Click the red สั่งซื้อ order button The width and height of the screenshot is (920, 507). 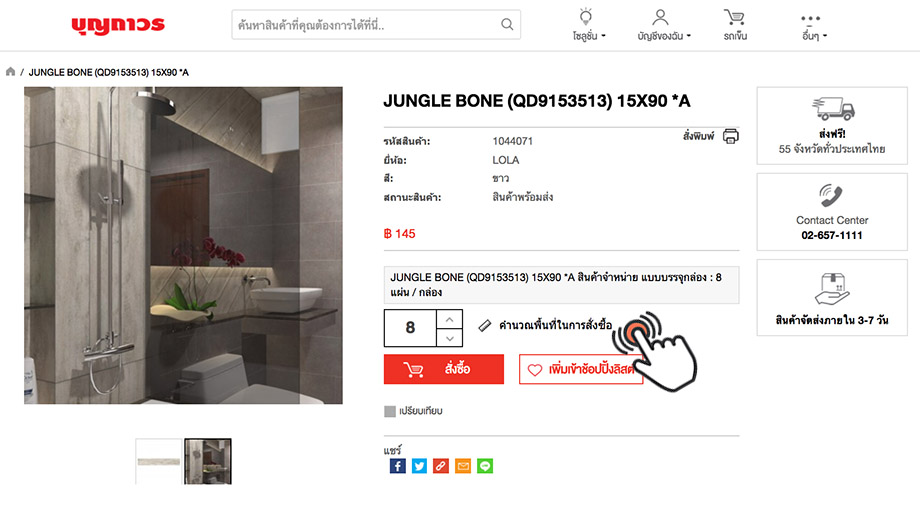444,369
